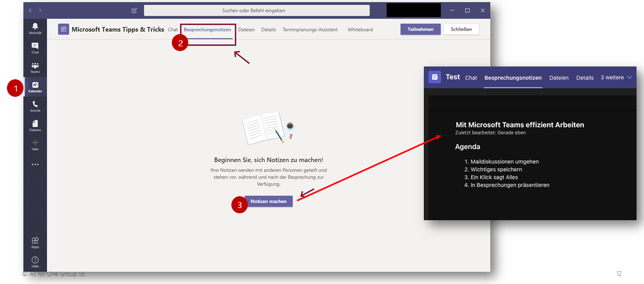Click agenda item In Besprechungen präsentieren
Image resolution: width=644 pixels, height=284 pixels.
click(x=510, y=186)
